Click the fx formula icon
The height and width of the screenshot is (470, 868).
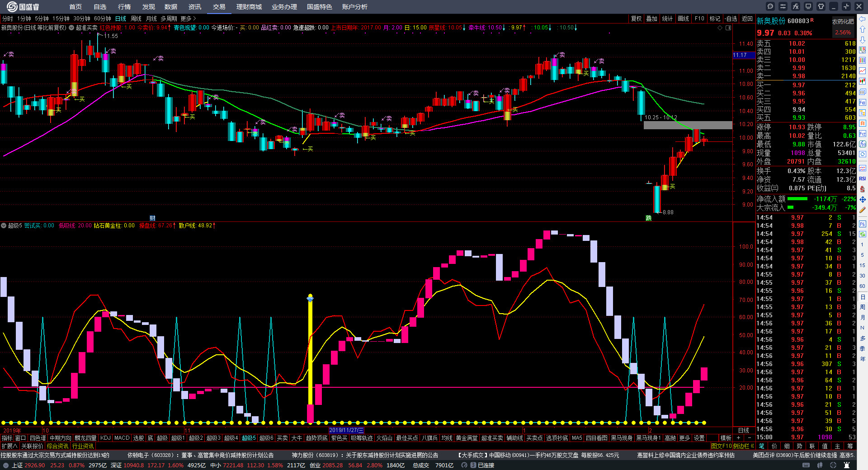point(796,6)
